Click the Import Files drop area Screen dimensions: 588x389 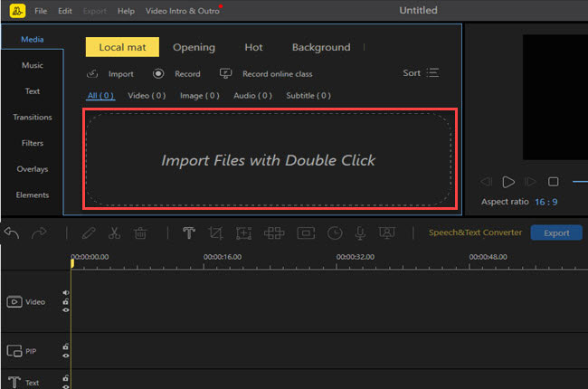coord(269,160)
